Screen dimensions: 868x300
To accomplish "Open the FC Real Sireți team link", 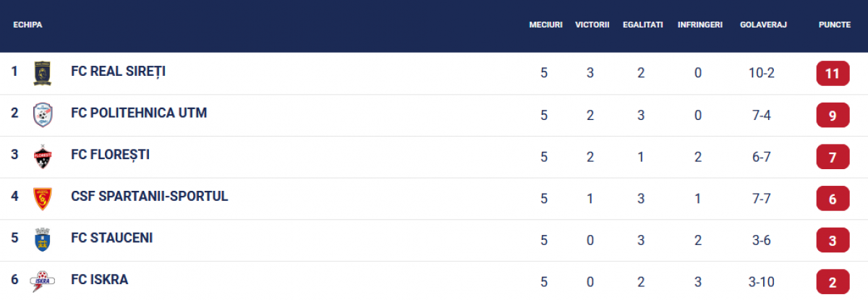I will (119, 71).
